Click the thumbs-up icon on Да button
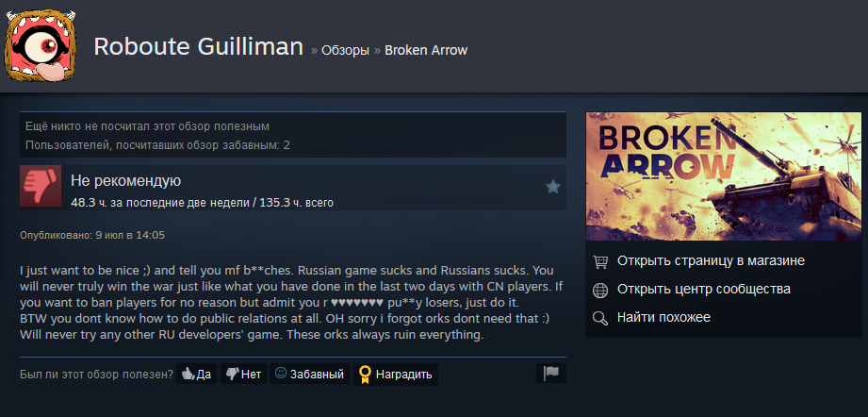The width and height of the screenshot is (868, 417). click(x=188, y=375)
